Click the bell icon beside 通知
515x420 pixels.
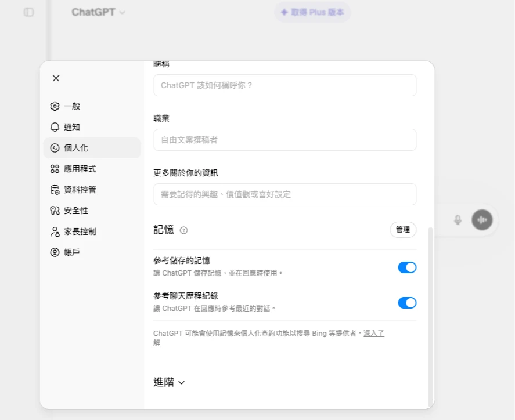[x=55, y=127]
